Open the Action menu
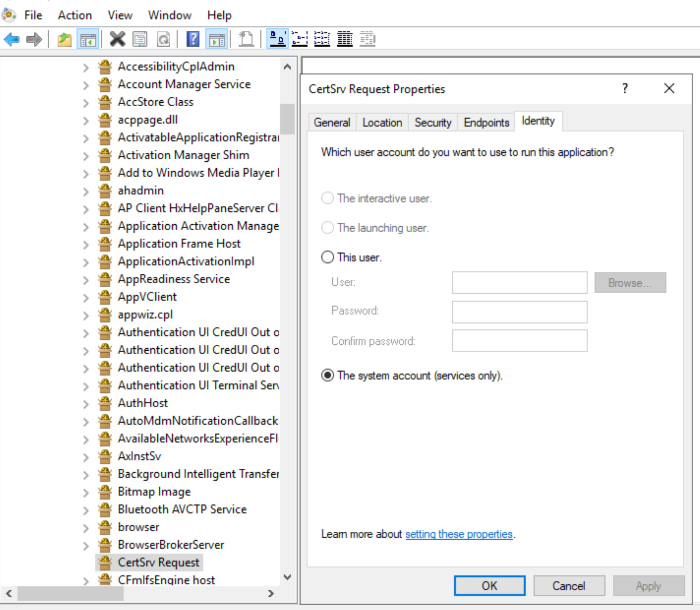 pos(75,15)
